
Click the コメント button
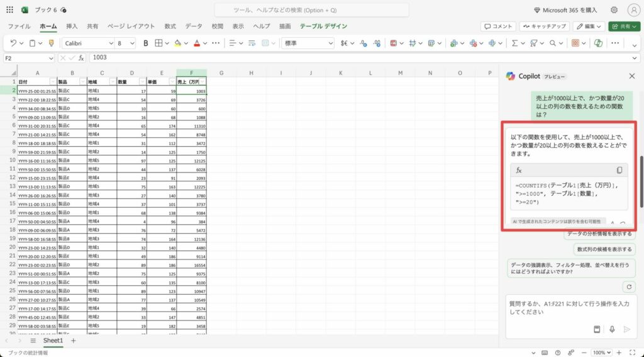click(x=498, y=26)
